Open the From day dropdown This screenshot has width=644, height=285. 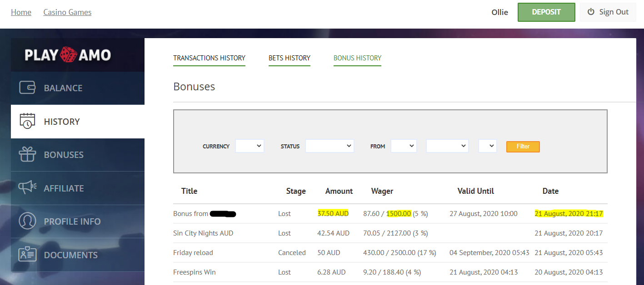click(x=404, y=146)
